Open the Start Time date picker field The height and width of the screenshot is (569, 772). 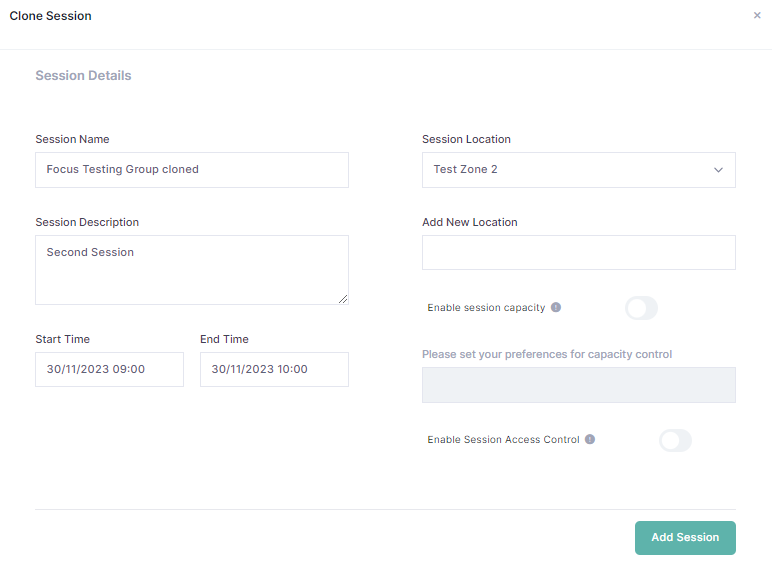pos(109,369)
